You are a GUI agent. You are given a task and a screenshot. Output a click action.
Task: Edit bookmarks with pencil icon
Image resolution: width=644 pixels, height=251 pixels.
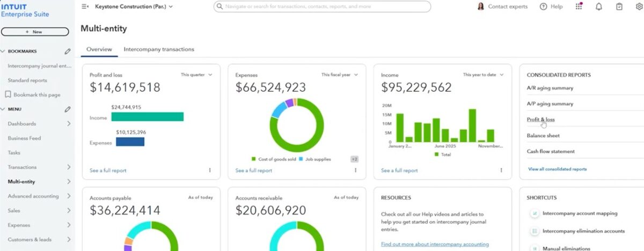pyautogui.click(x=68, y=51)
